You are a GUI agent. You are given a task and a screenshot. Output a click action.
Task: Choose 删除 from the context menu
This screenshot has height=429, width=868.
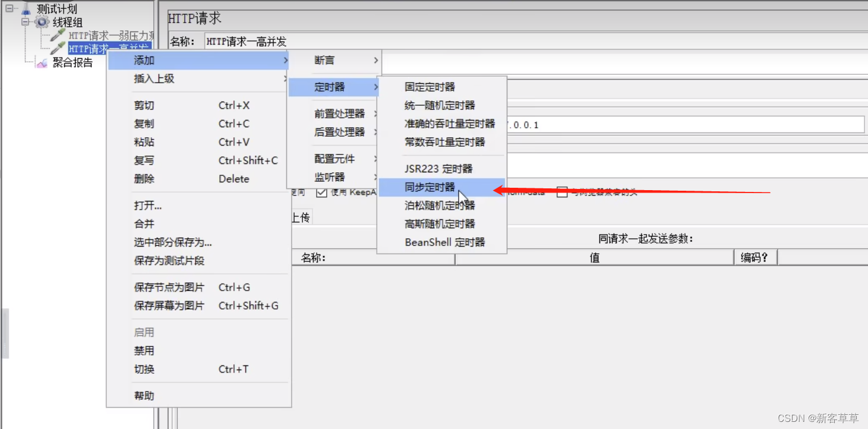coord(198,179)
